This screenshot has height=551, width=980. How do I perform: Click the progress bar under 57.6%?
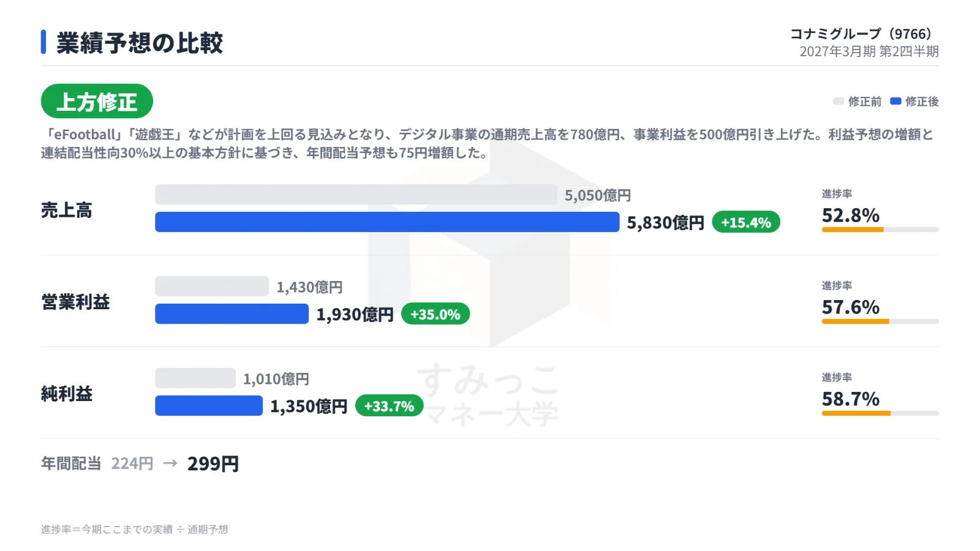coord(880,321)
